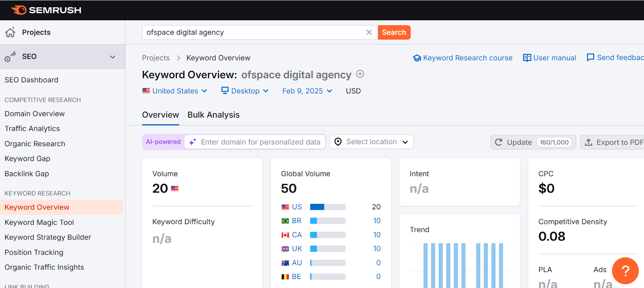The width and height of the screenshot is (644, 288).
Task: Click the location pin icon
Action: pyautogui.click(x=338, y=142)
